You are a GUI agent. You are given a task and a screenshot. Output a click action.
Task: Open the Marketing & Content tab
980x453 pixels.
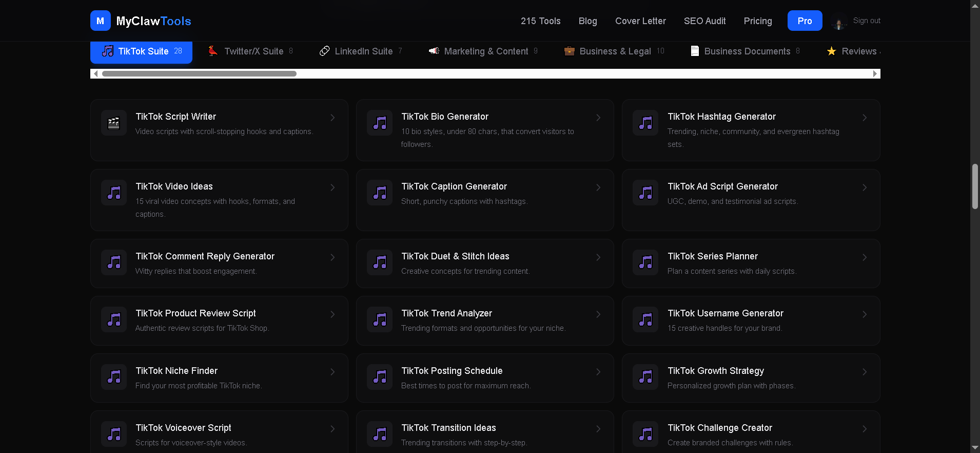483,51
